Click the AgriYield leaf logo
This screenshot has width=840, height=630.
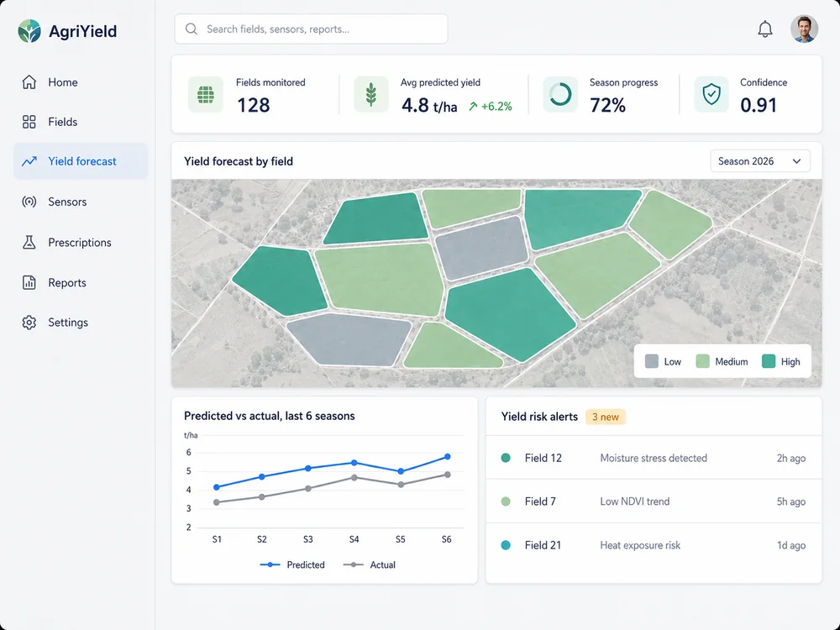click(29, 31)
